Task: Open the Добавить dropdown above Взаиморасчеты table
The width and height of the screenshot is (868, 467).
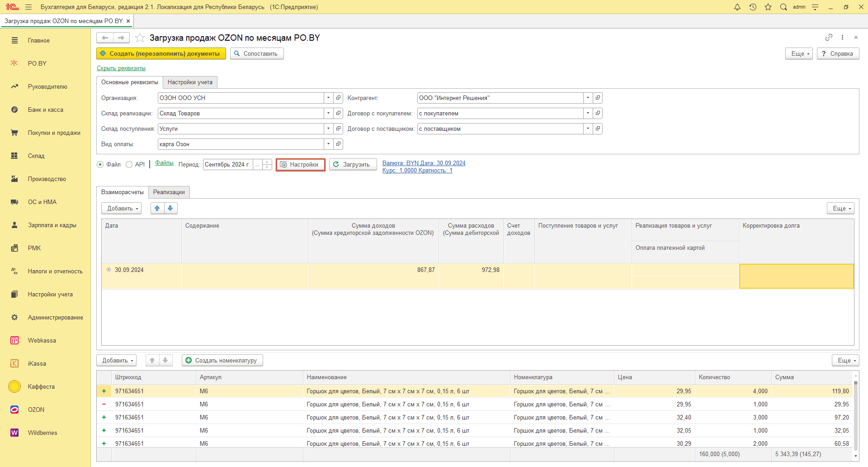Action: coord(122,208)
